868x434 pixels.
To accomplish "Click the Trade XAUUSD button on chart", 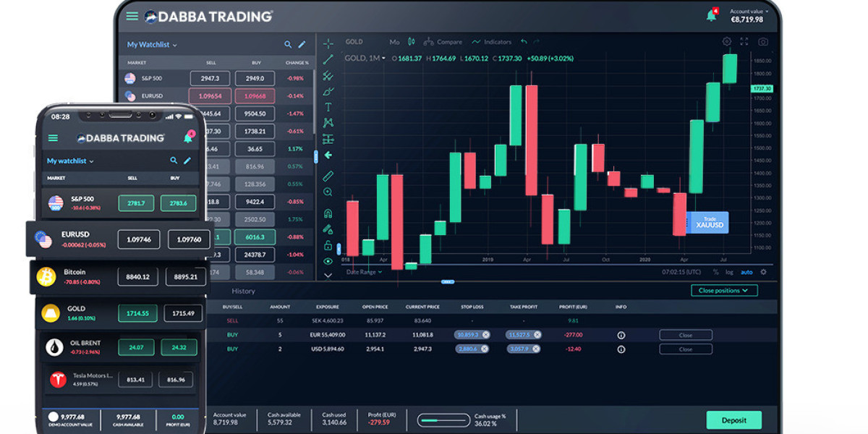I will [708, 222].
